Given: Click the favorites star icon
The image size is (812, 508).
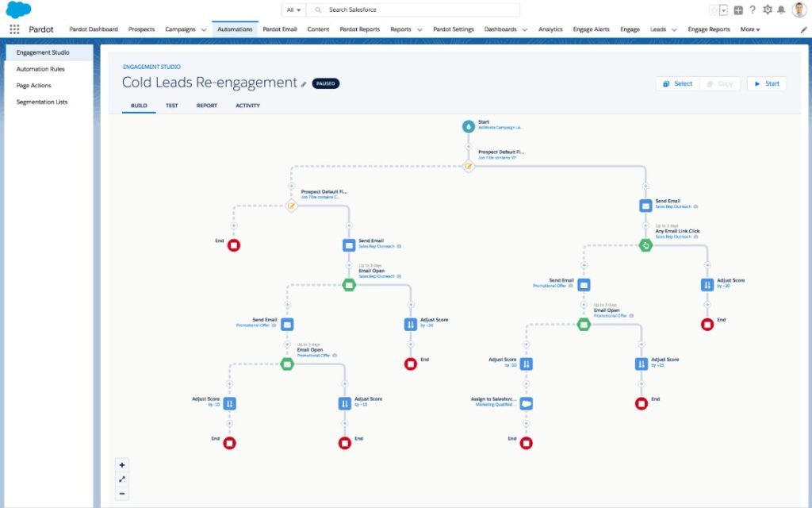Looking at the screenshot, I should [714, 10].
